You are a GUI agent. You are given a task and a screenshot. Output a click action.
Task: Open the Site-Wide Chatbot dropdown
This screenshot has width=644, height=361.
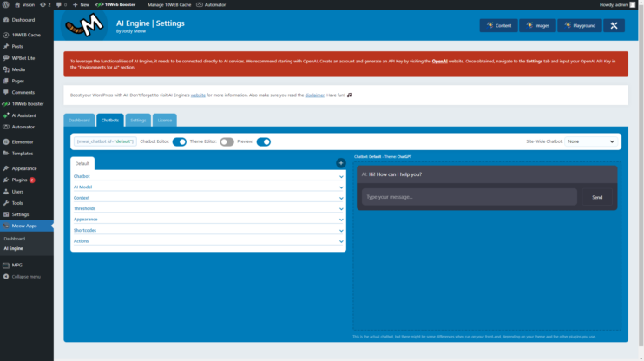pyautogui.click(x=592, y=141)
